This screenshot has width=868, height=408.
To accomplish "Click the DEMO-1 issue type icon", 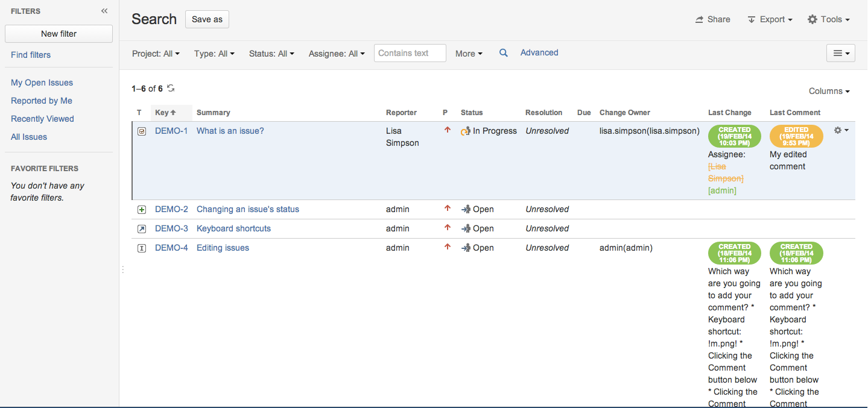I will click(x=142, y=131).
